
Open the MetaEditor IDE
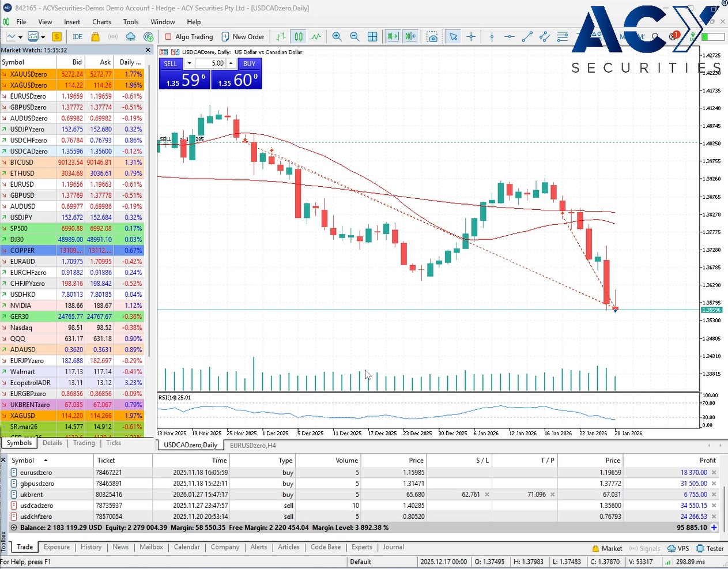77,37
